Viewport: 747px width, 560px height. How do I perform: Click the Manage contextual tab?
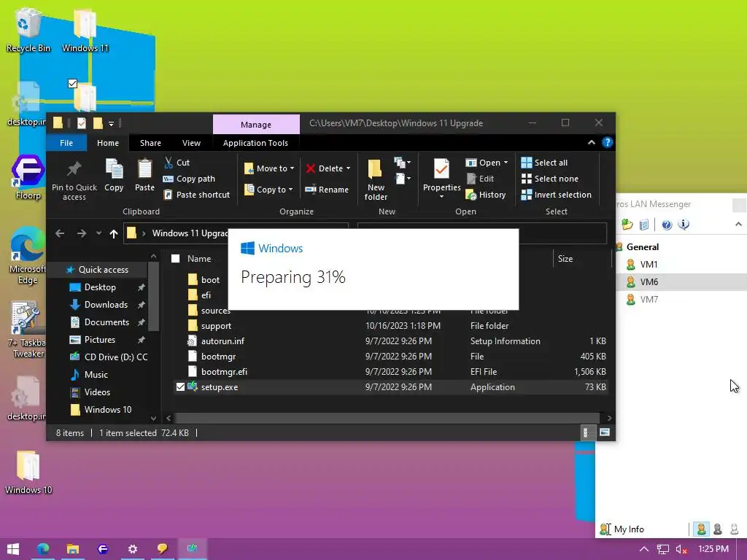[x=256, y=124]
